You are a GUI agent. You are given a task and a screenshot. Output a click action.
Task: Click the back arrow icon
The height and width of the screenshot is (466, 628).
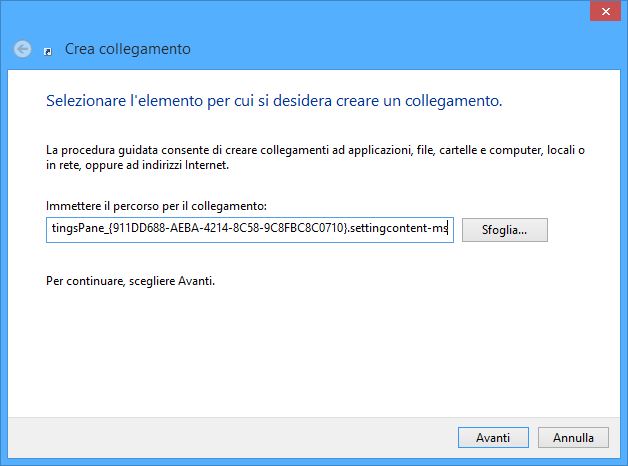22,49
